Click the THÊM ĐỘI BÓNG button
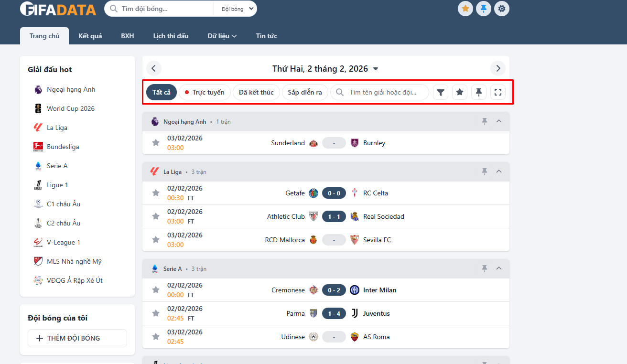 click(x=77, y=338)
